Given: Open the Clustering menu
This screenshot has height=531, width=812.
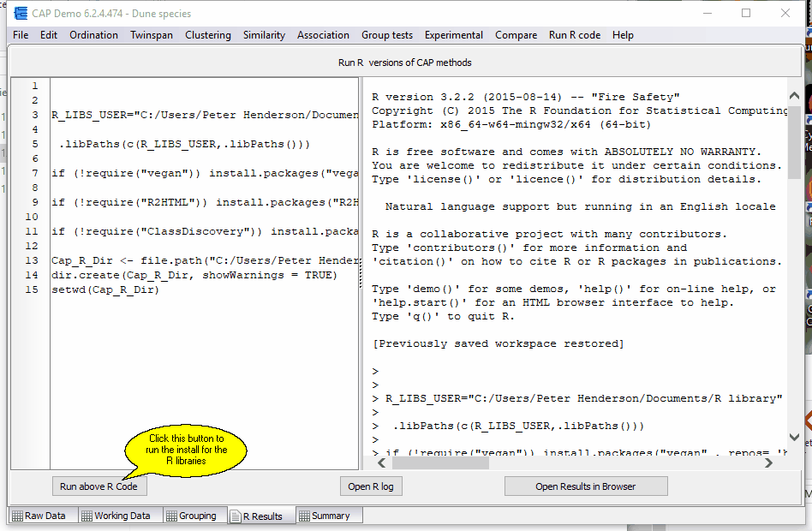Looking at the screenshot, I should click(208, 35).
